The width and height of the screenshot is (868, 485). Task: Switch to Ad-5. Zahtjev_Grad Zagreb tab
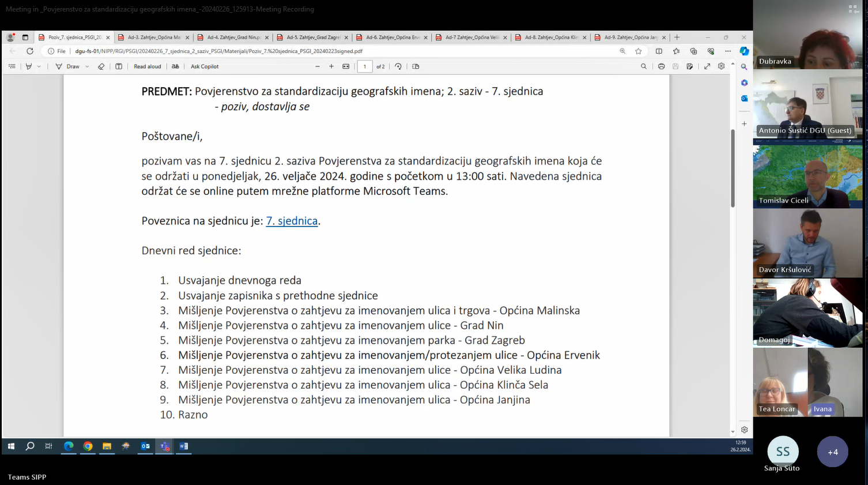[x=311, y=37]
